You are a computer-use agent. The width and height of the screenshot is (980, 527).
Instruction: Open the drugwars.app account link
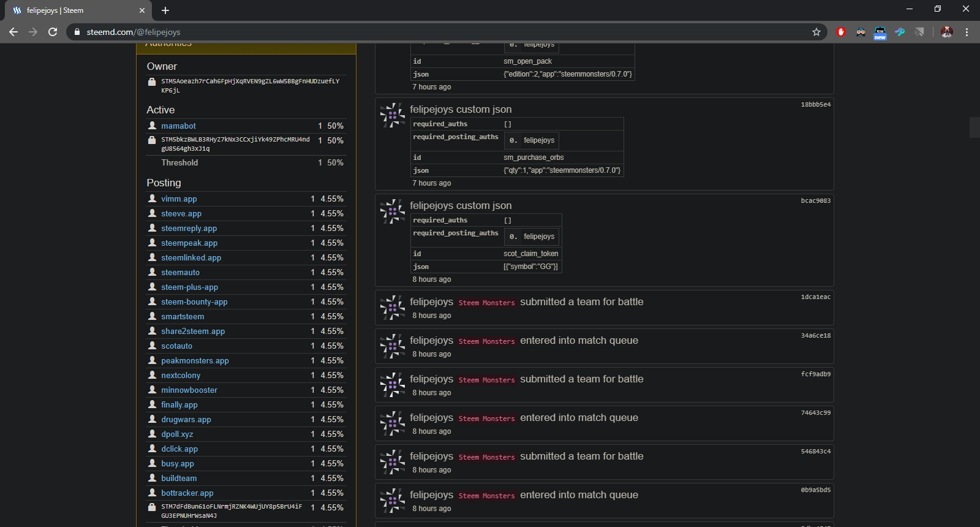[x=186, y=420]
